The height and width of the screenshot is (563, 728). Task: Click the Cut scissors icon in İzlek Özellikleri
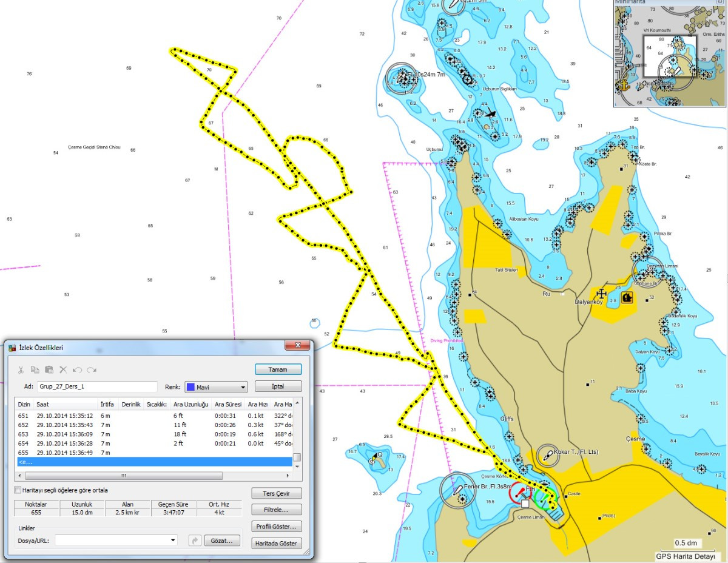tap(20, 369)
